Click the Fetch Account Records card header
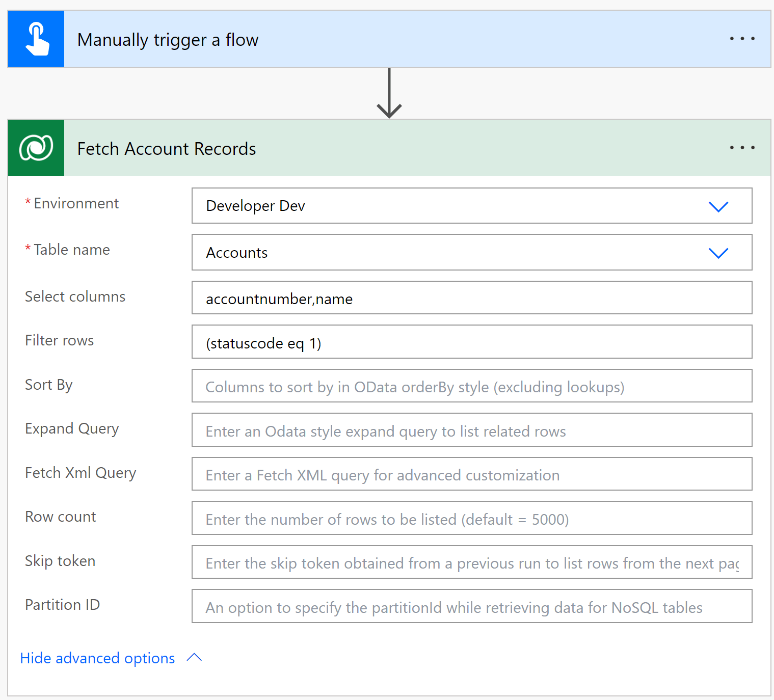 389,148
